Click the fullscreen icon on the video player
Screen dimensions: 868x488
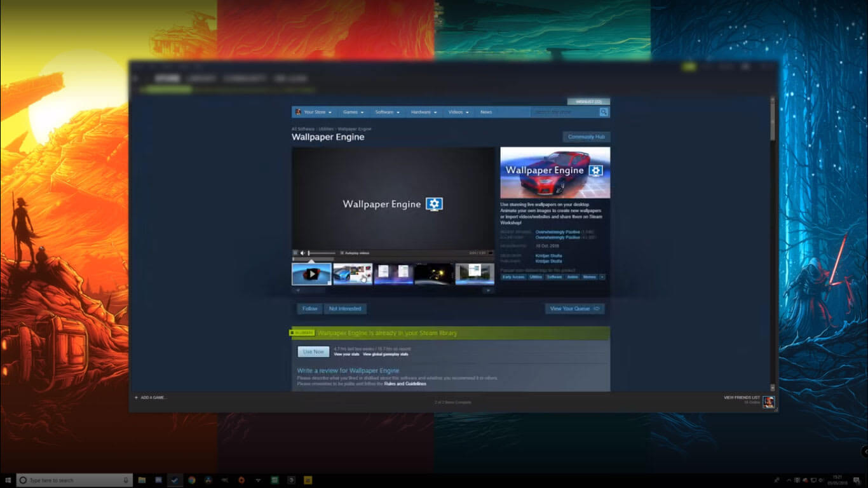[490, 252]
